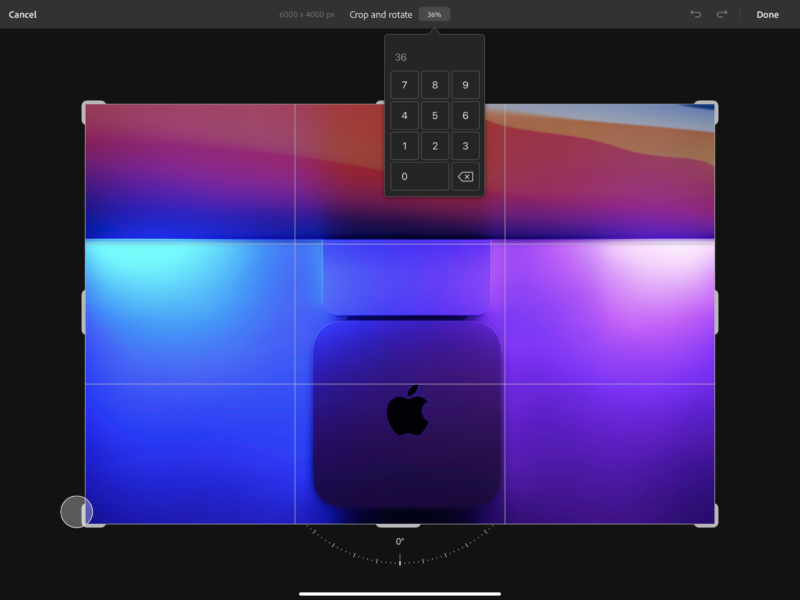Tap keypad digit 4
The height and width of the screenshot is (600, 800).
click(405, 115)
